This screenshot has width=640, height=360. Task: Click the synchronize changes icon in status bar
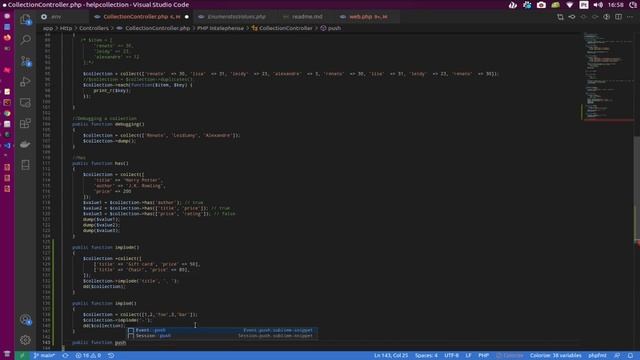[x=65, y=356]
